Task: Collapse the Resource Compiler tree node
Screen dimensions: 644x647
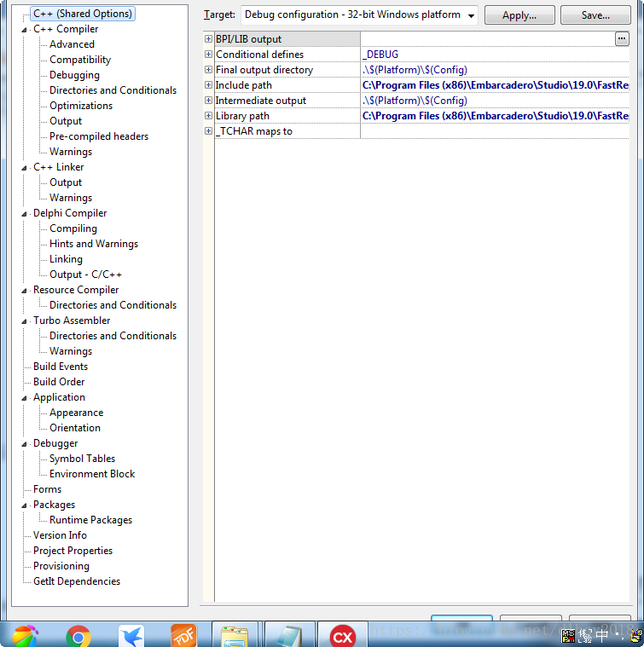Action: [25, 291]
